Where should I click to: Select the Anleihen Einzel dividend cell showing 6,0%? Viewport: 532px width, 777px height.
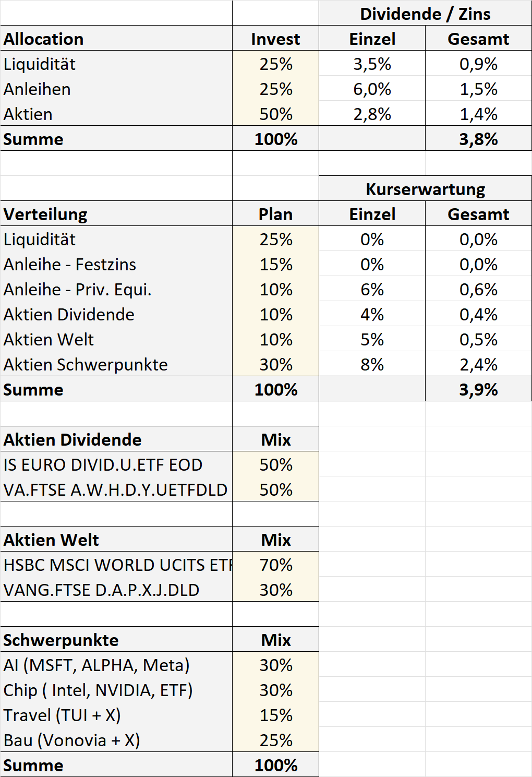pyautogui.click(x=372, y=89)
